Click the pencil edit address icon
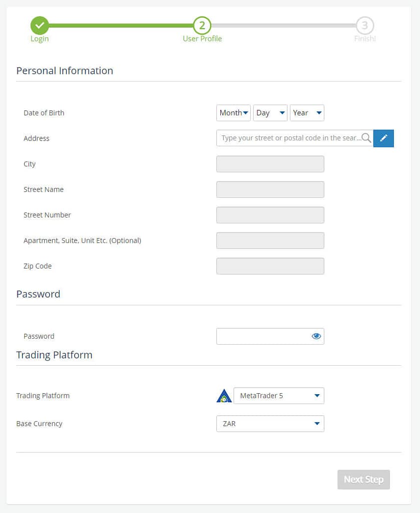420x513 pixels. tap(383, 138)
